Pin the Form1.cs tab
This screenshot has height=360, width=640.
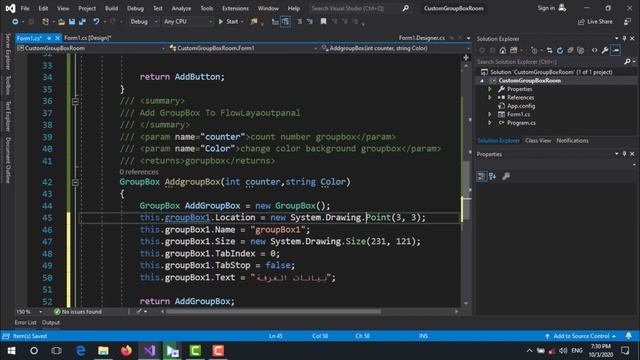tap(49, 38)
